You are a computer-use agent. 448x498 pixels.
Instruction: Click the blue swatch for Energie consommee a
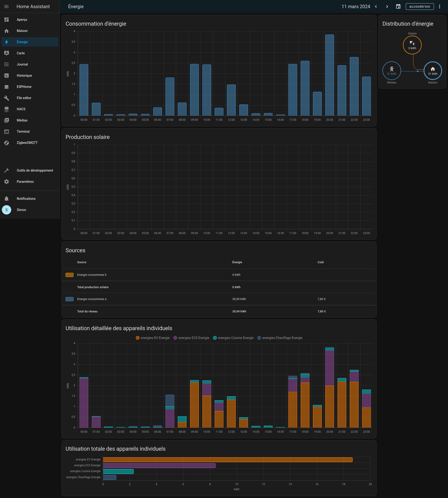(69, 299)
